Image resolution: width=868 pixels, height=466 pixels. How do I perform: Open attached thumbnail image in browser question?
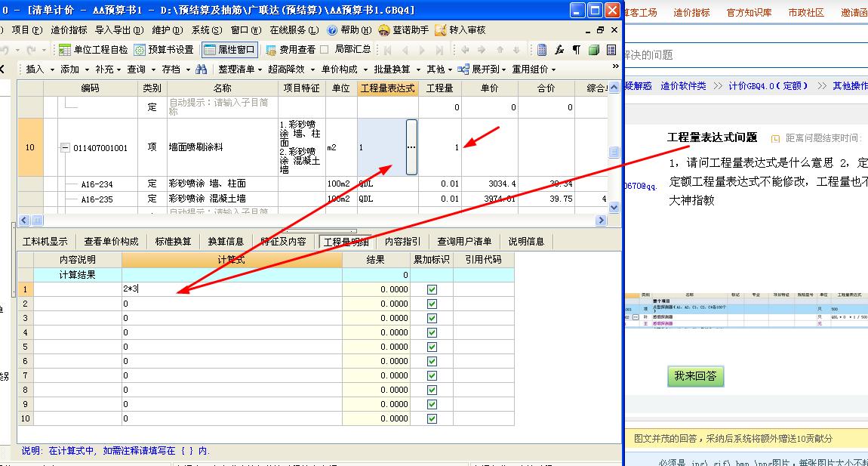(746, 310)
